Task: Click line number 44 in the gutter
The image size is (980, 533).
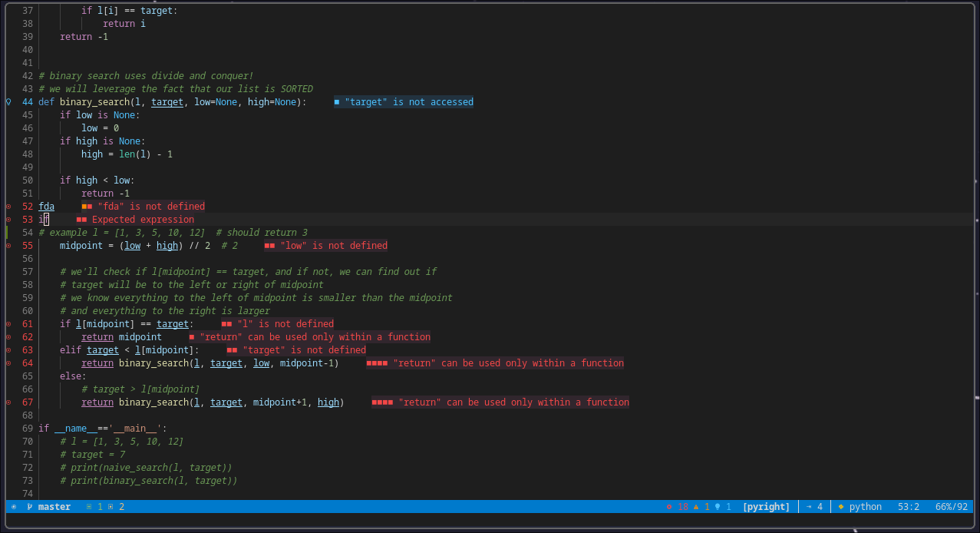Action: (x=28, y=102)
